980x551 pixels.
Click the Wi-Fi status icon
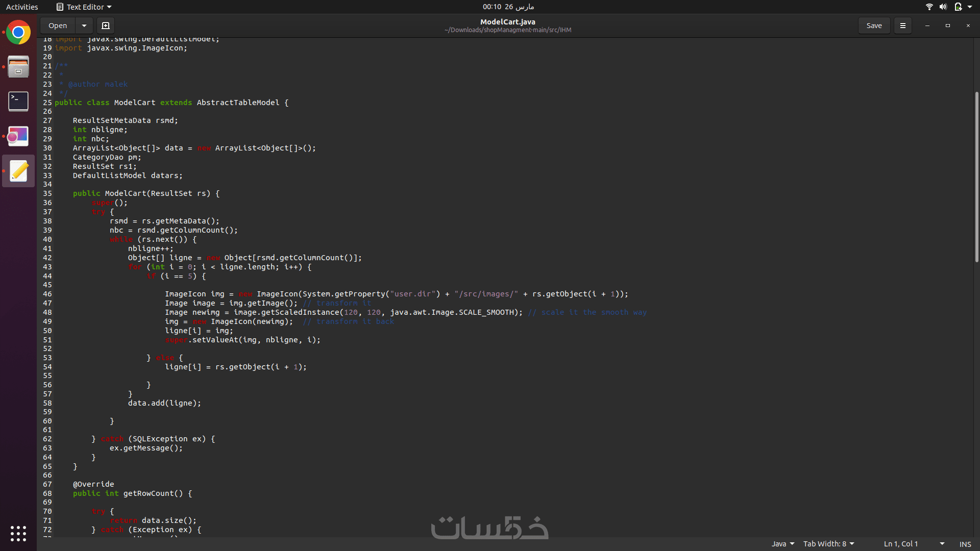coord(929,7)
